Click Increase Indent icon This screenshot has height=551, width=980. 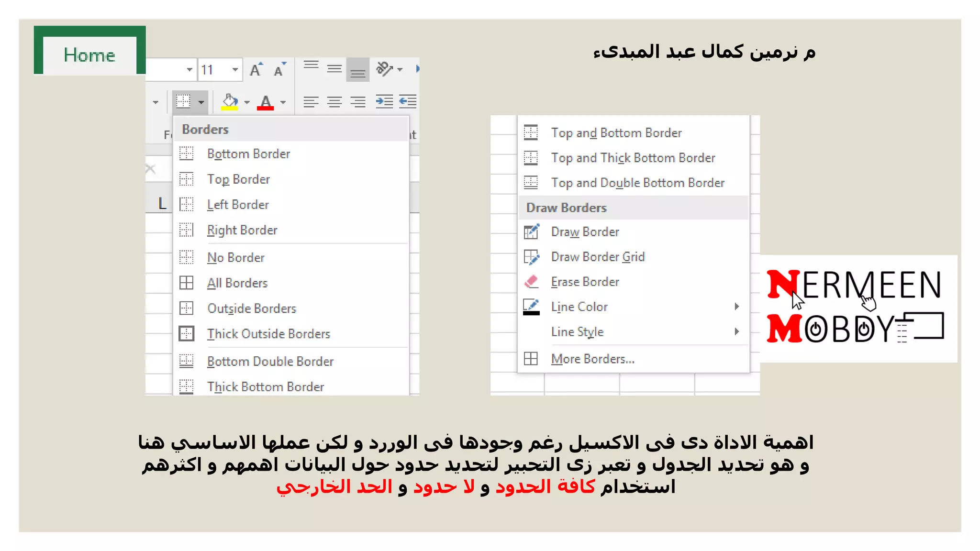point(408,101)
